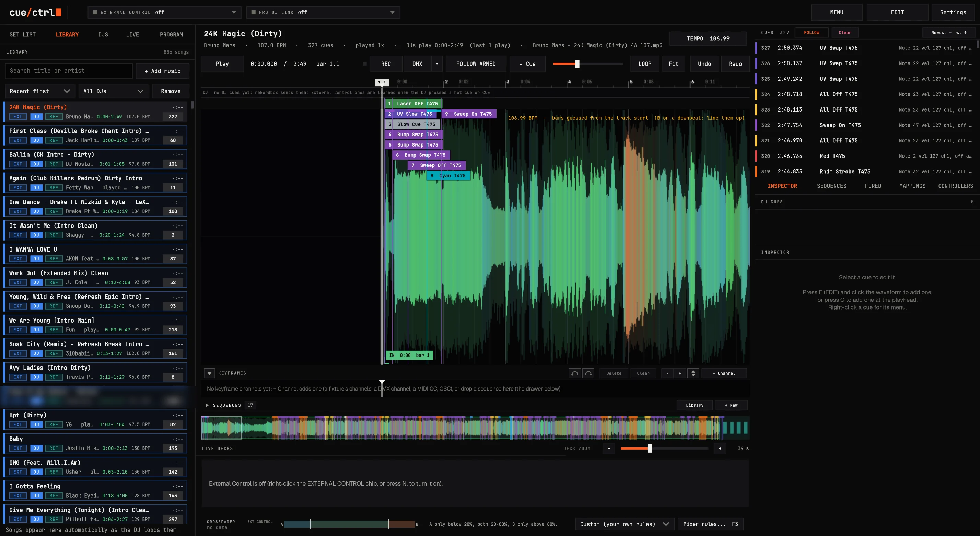Toggle REC recording
This screenshot has width=980, height=536.
click(386, 64)
